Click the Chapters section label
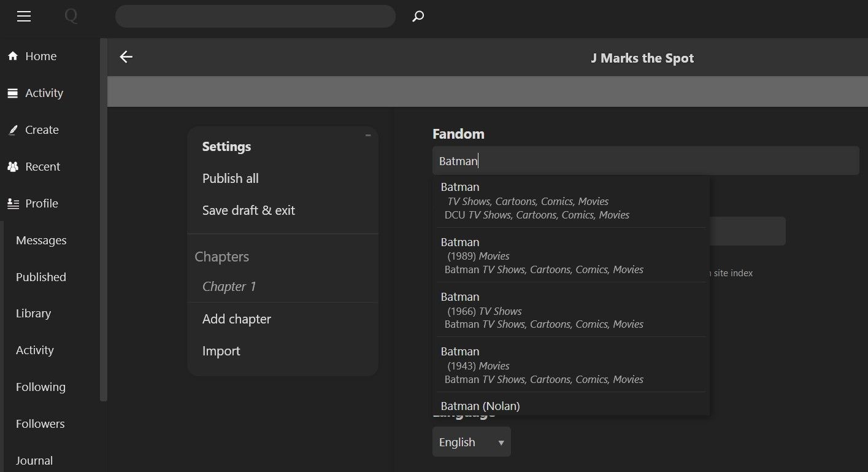Screen dimensions: 868x472 pyautogui.click(x=221, y=257)
